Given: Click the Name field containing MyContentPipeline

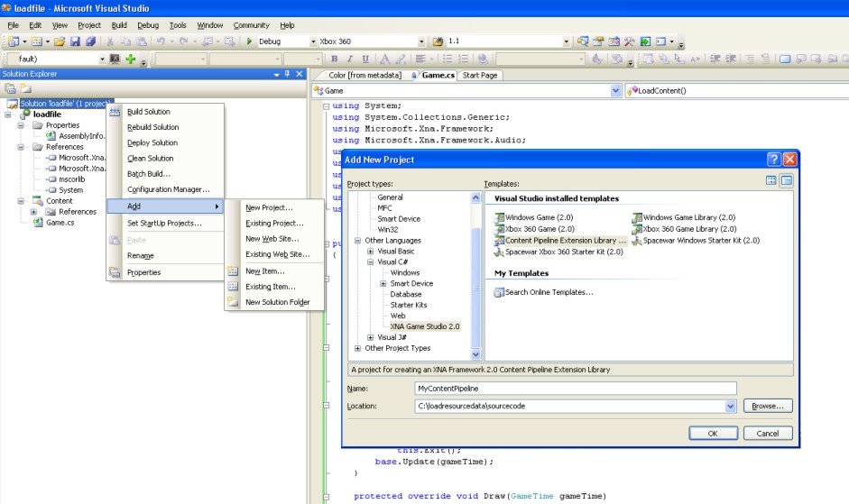Looking at the screenshot, I should coord(575,389).
